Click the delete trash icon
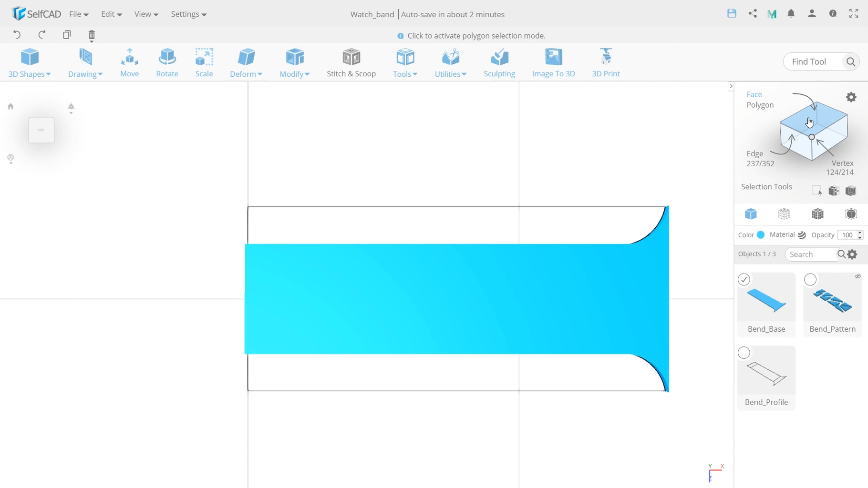The image size is (868, 488). (x=92, y=35)
